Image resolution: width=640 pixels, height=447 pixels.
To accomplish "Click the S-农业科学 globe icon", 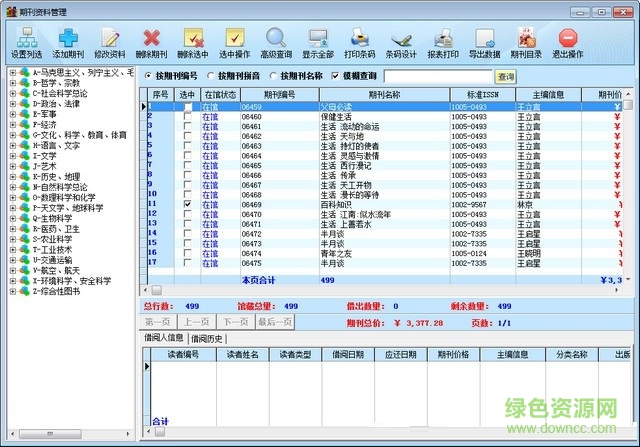I will (x=24, y=239).
